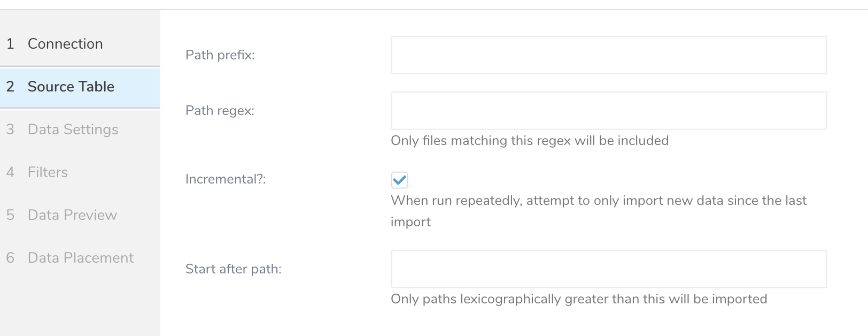Focus the Start after path field

(609, 269)
